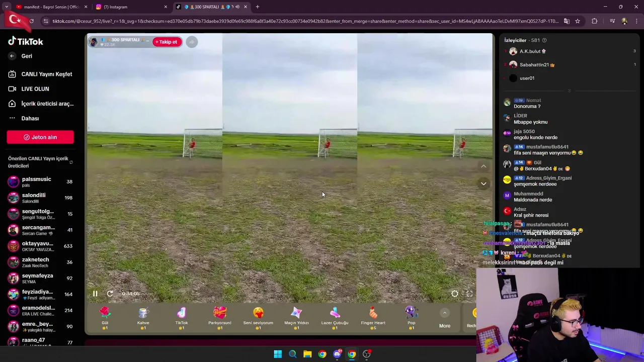
Task: Click the TikTok logo
Action: click(x=26, y=41)
